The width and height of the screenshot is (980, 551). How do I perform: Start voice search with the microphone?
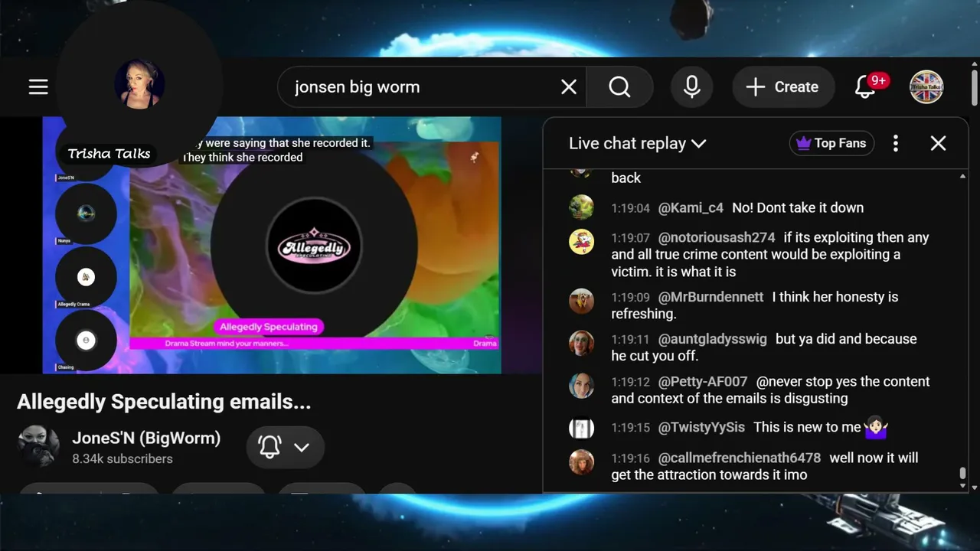pyautogui.click(x=692, y=87)
